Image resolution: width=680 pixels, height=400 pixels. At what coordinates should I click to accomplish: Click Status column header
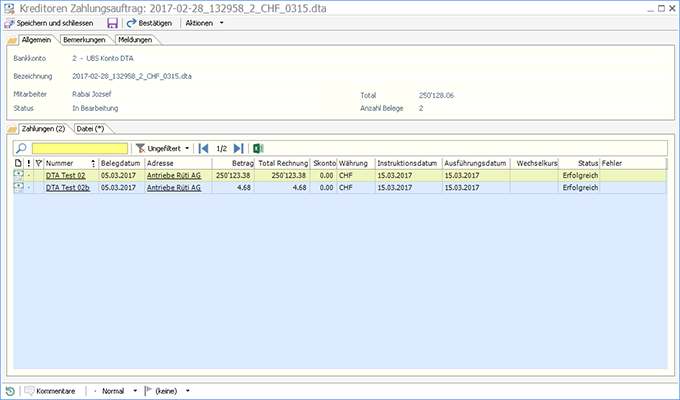point(579,164)
